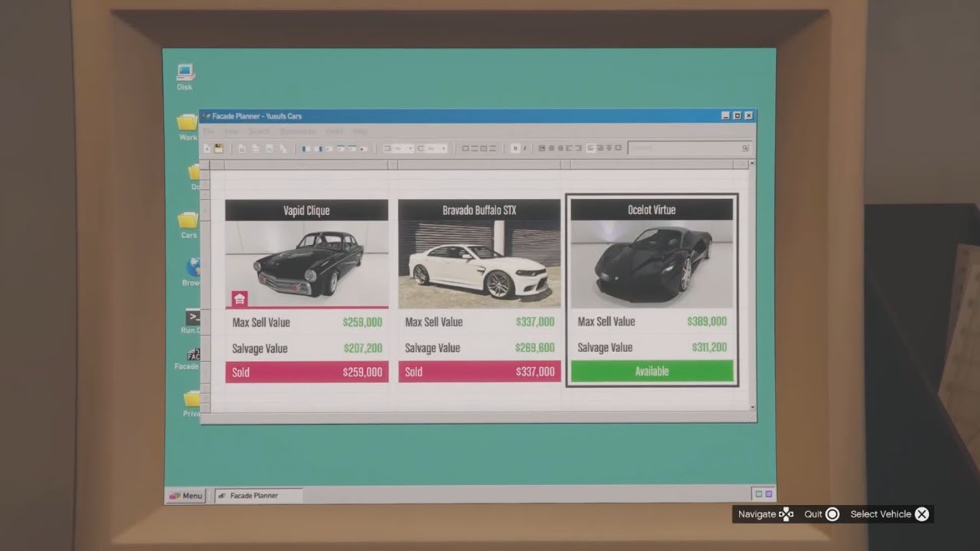Open the Search menu

click(x=259, y=132)
